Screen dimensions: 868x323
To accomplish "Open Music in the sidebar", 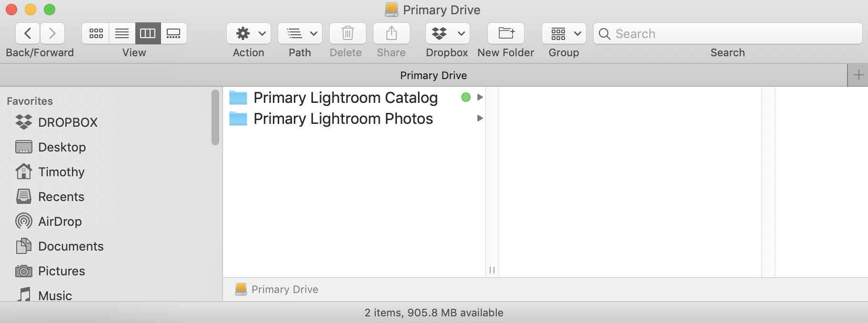I will pos(55,295).
